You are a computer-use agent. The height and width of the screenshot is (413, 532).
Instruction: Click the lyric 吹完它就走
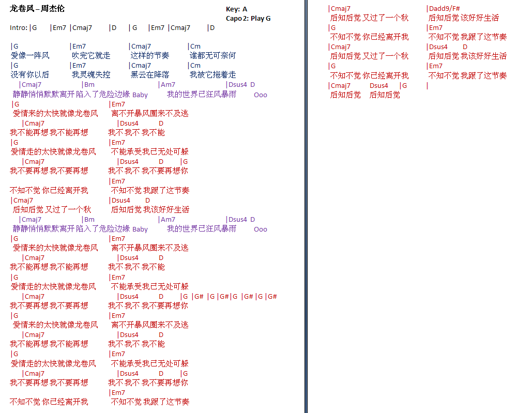pos(91,55)
